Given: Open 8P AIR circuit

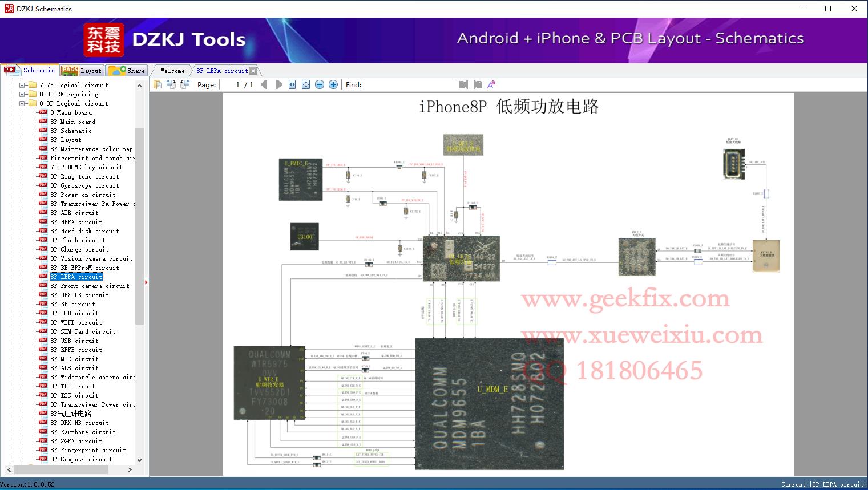Looking at the screenshot, I should (74, 213).
